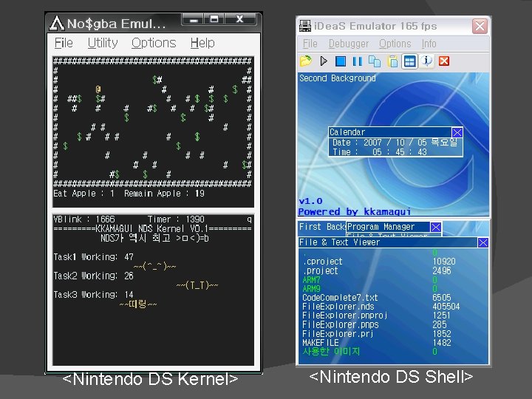Screen dimensions: 532x399
Task: Select FileExplorer.pnps in file list
Action: click(341, 324)
